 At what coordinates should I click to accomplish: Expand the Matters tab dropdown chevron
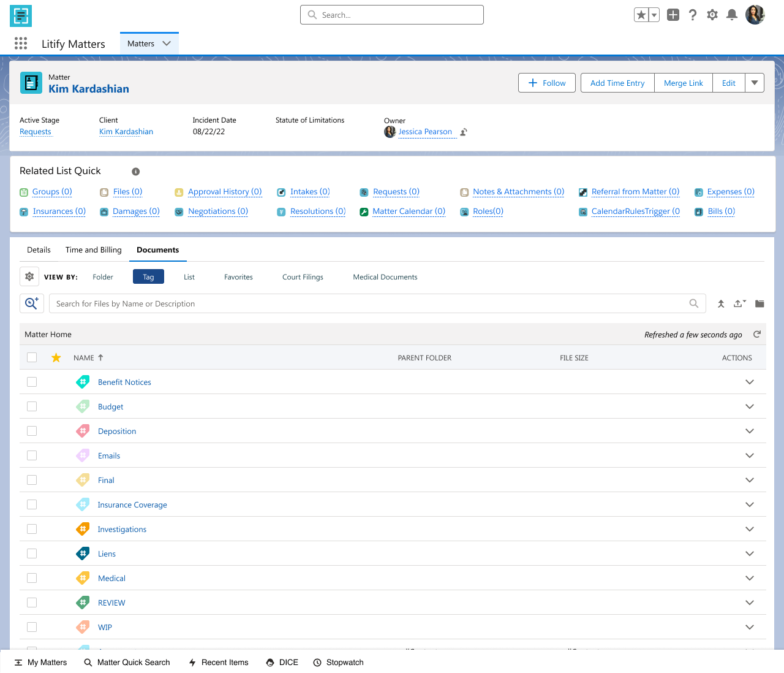point(167,44)
